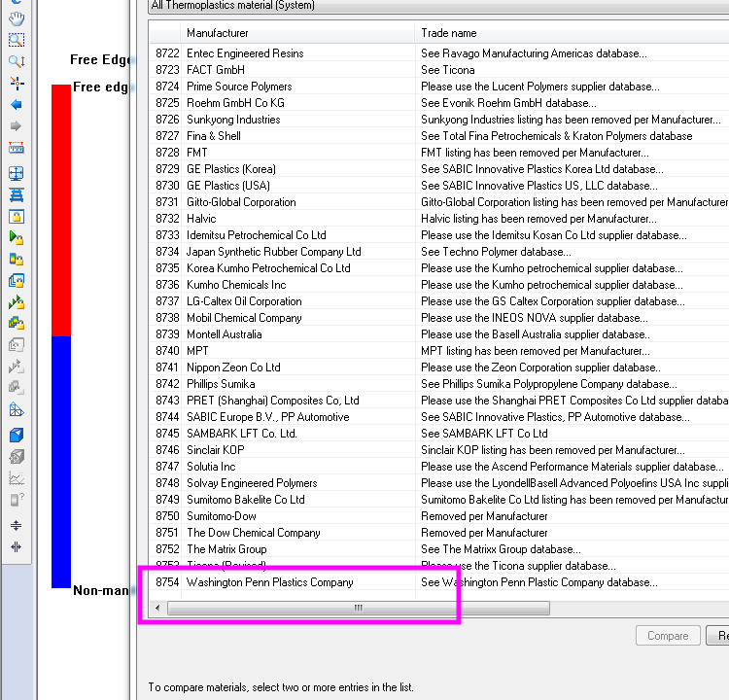Click the gray next-view right arrow
Viewport: 729px width, 700px height.
click(17, 126)
